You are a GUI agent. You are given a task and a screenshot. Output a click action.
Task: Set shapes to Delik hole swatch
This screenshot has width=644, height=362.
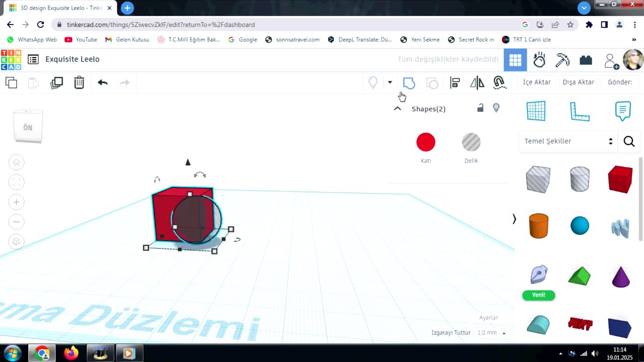click(x=471, y=142)
